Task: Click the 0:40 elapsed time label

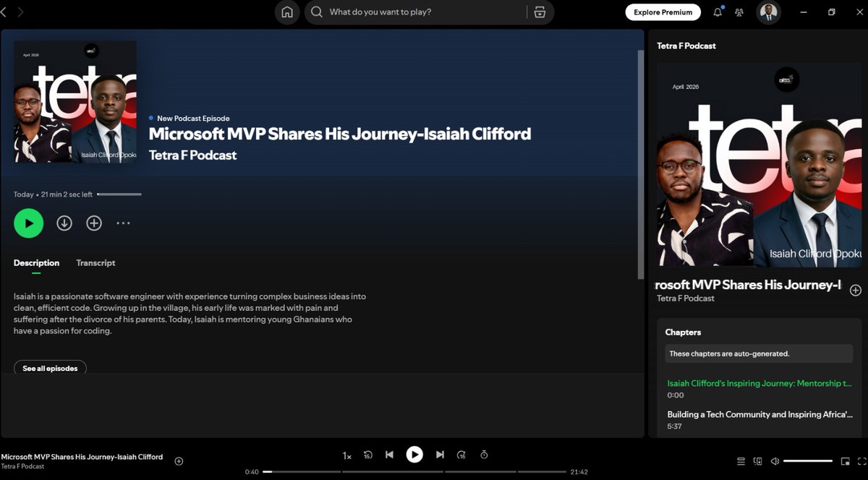Action: tap(252, 472)
